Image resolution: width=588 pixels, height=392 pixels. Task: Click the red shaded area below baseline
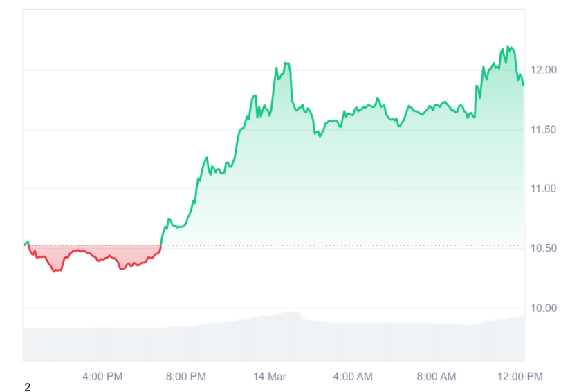[x=94, y=254]
